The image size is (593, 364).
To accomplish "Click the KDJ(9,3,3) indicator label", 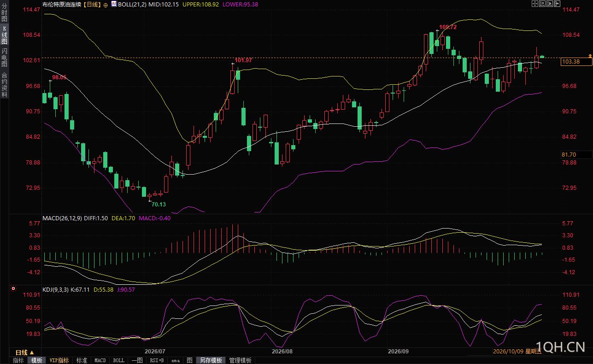I will coord(55,290).
